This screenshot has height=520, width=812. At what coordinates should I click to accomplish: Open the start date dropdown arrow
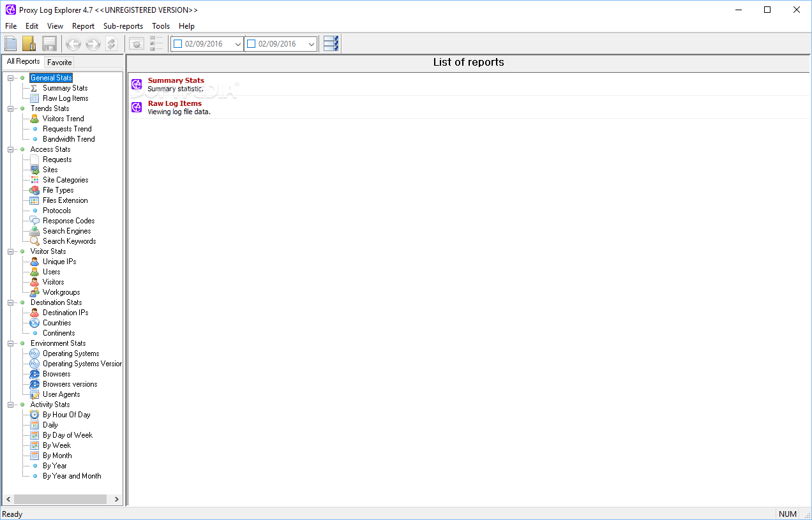coord(238,44)
